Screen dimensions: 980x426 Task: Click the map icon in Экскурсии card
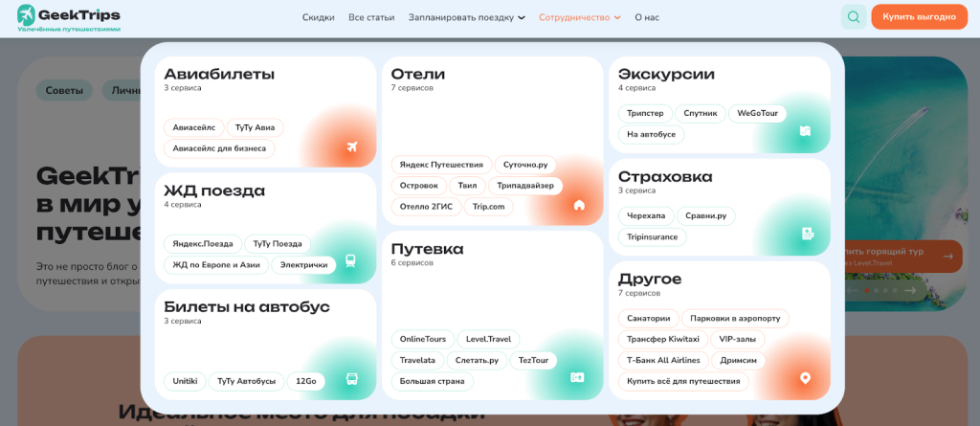pyautogui.click(x=805, y=132)
